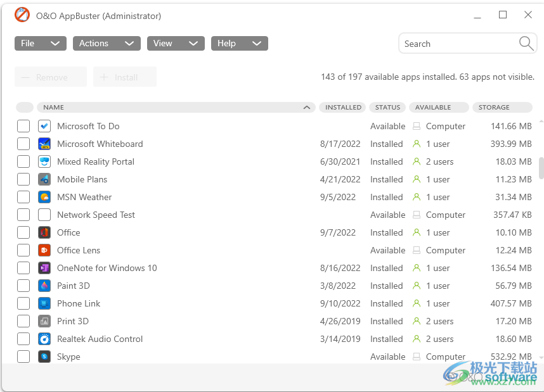Viewport: 544px width, 392px height.
Task: Click the computer icon in Office Lens row
Action: pyautogui.click(x=417, y=250)
